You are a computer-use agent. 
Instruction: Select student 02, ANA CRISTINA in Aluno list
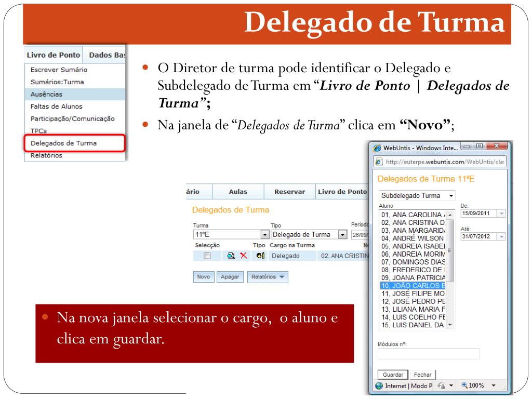point(413,222)
